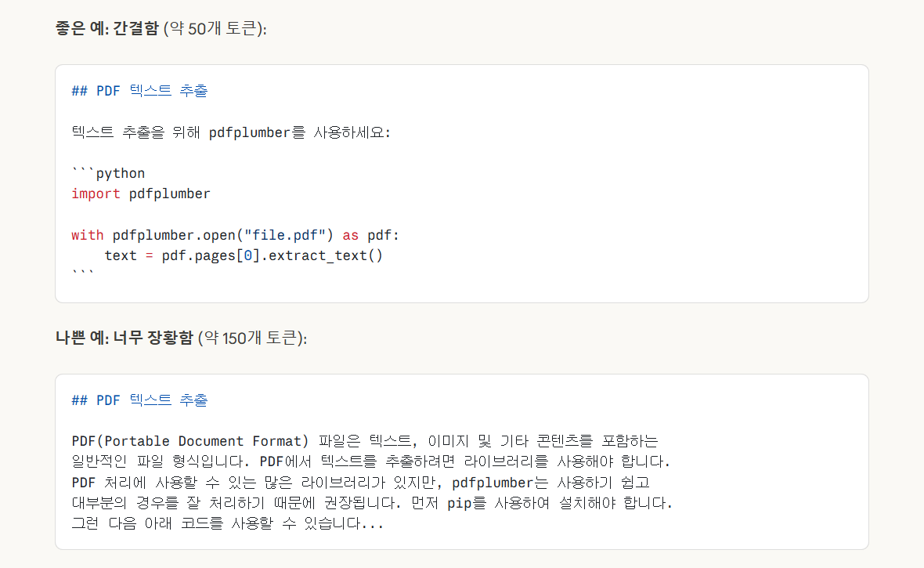Click the '좋은 예: 간결함' bold heading

click(106, 28)
